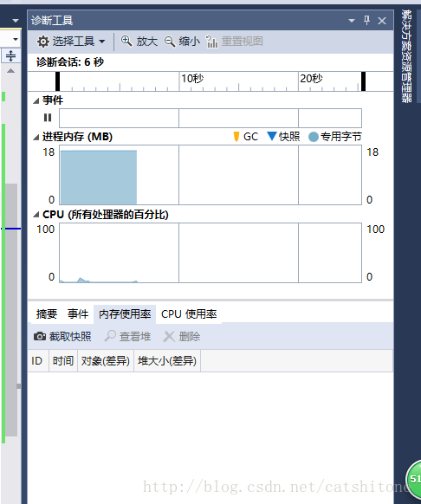The image size is (421, 504).
Task: Open the left editor member dropdown arrow
Action: click(16, 39)
